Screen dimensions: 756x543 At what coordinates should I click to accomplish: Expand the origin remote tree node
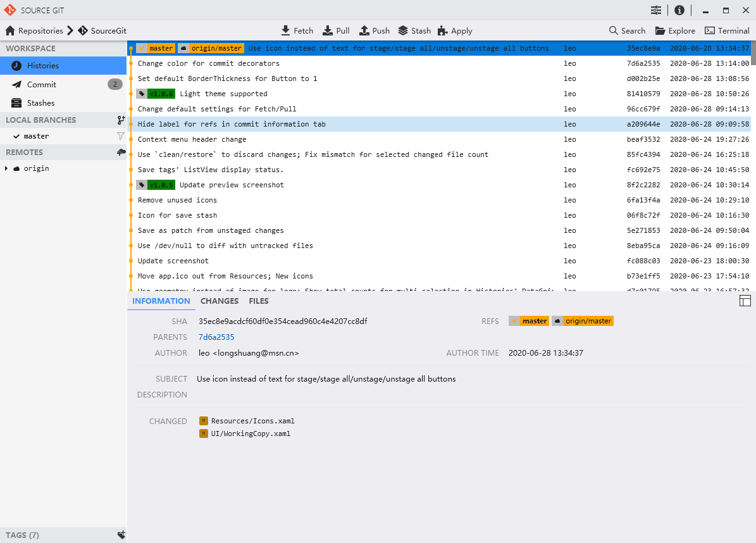point(7,168)
